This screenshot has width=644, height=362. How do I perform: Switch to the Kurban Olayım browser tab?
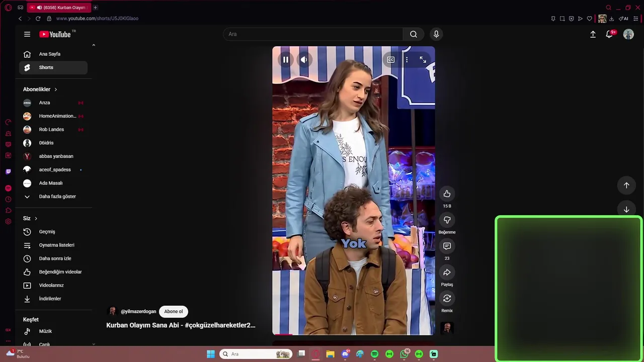tap(59, 8)
